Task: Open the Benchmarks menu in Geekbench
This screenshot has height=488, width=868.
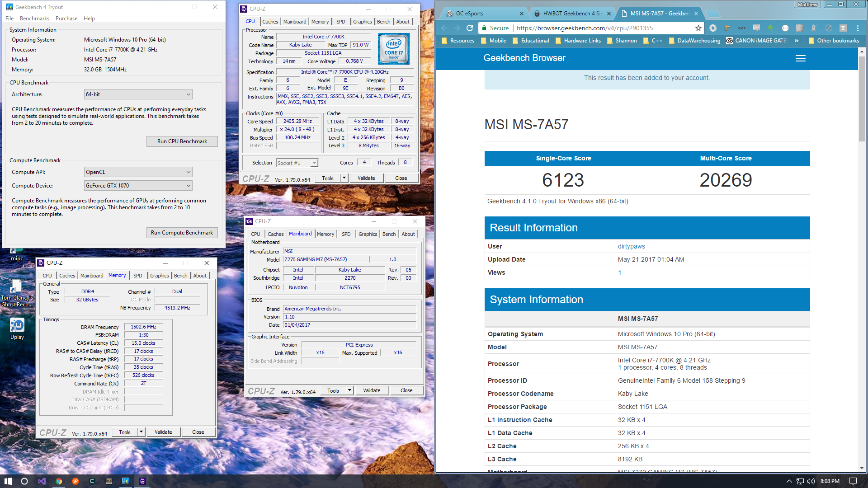Action: [x=34, y=19]
